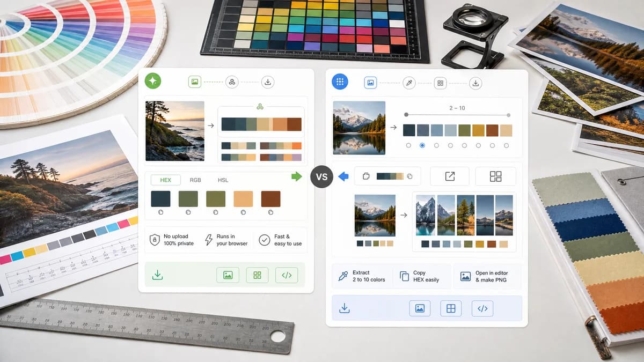Viewport: 644px width, 362px height.
Task: Click the green sparkle logo icon
Action: [153, 81]
